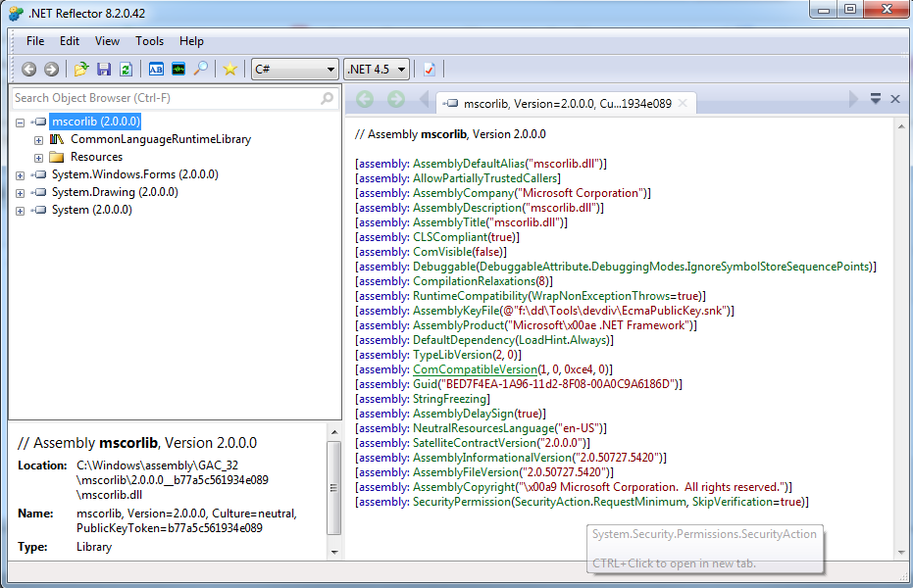The width and height of the screenshot is (913, 588).
Task: Open the C# language dropdown
Action: [x=295, y=70]
